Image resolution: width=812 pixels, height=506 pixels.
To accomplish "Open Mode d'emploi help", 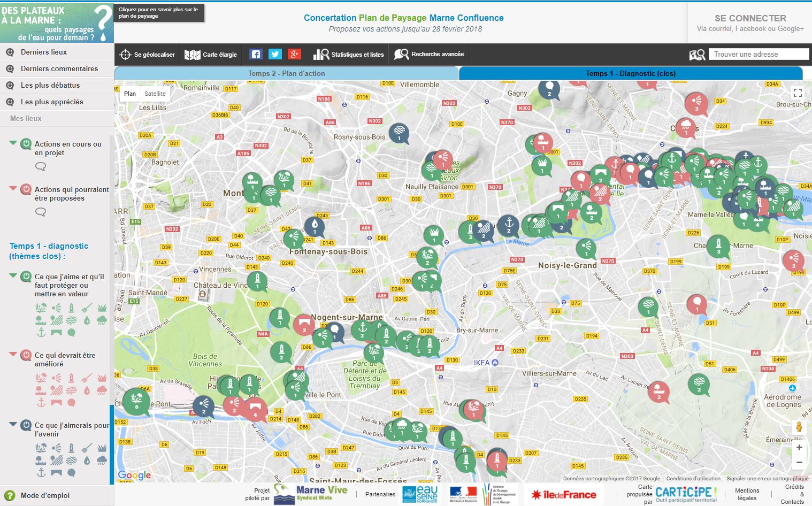I will tap(45, 495).
